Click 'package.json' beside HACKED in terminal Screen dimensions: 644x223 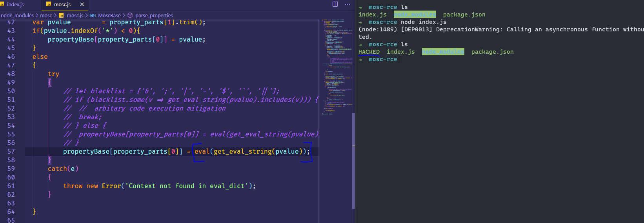(x=492, y=52)
